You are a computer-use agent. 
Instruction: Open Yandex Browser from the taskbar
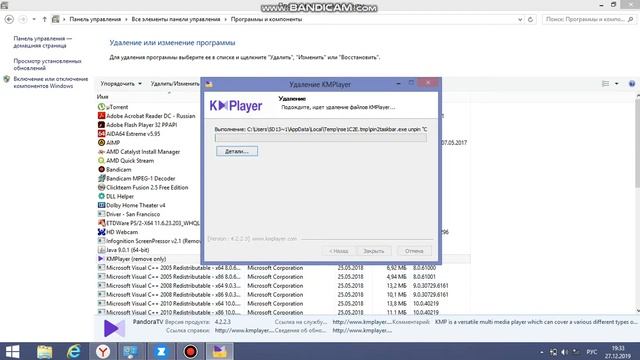103,351
